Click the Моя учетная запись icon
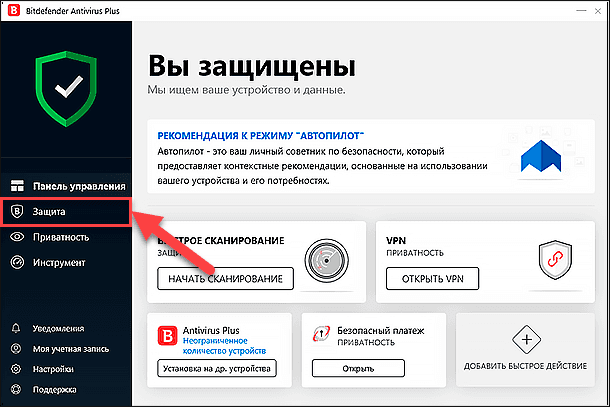 (x=16, y=349)
